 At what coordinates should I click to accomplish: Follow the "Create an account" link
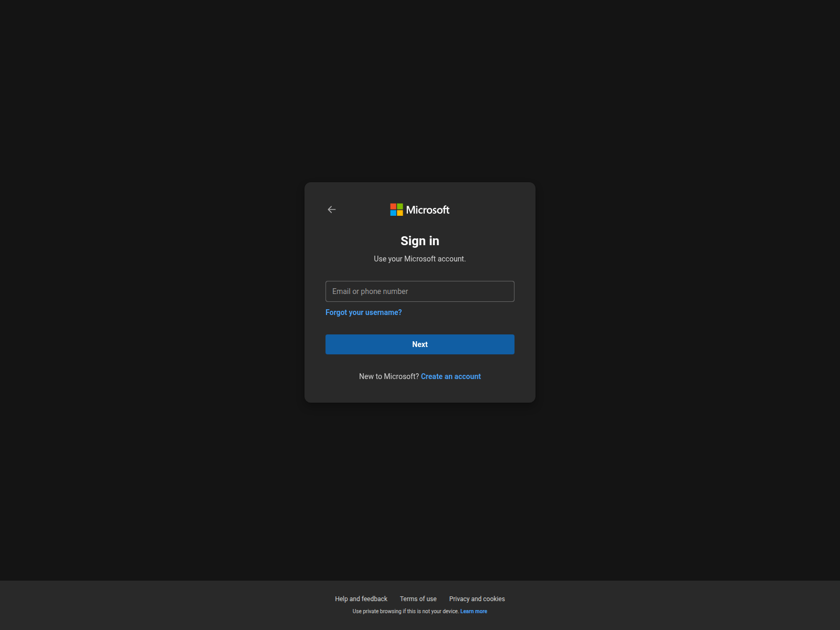[x=450, y=376]
